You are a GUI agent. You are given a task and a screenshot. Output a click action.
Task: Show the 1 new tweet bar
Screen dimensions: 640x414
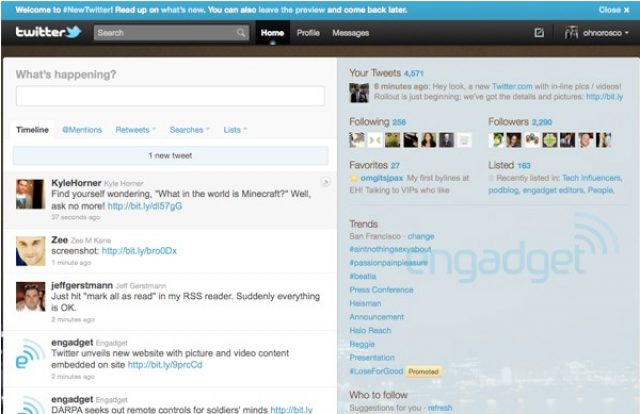[x=170, y=156]
